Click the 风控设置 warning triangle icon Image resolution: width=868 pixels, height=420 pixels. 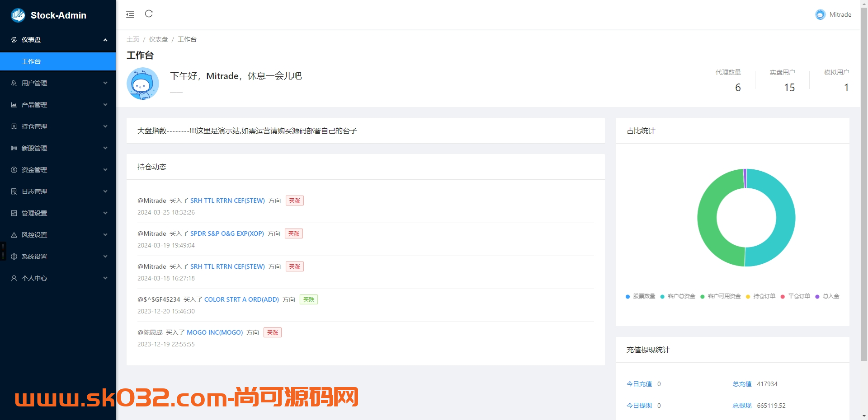(14, 235)
